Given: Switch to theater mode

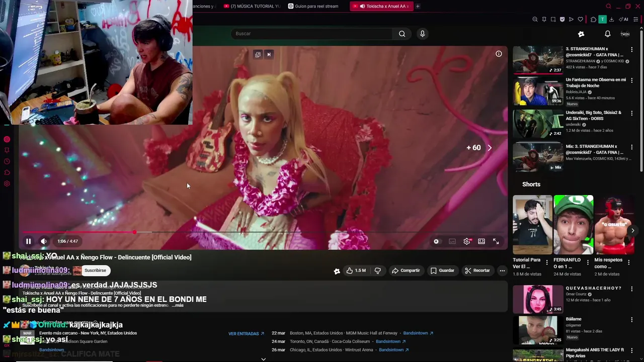Looking at the screenshot, I should [x=481, y=241].
